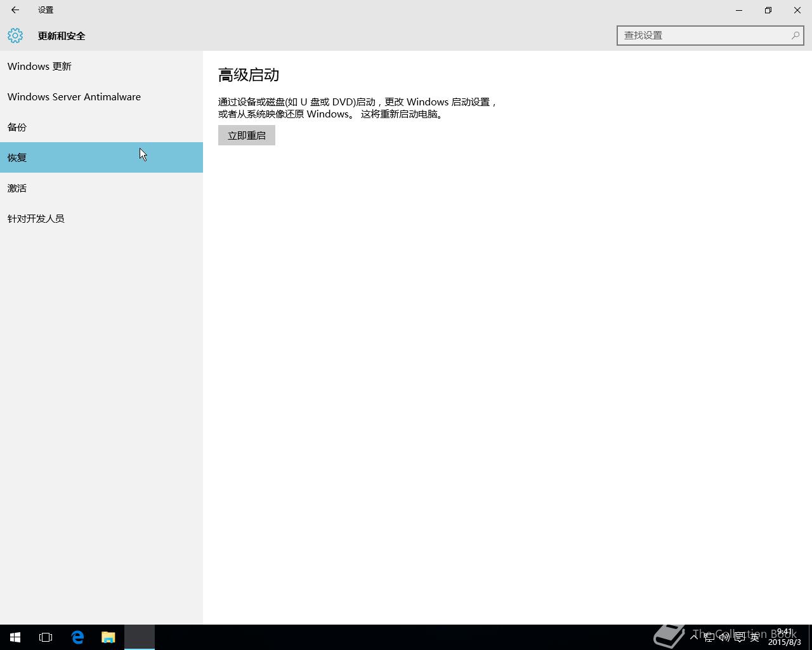Open Windows Server Antimalware section
This screenshot has width=812, height=650.
pyautogui.click(x=101, y=96)
